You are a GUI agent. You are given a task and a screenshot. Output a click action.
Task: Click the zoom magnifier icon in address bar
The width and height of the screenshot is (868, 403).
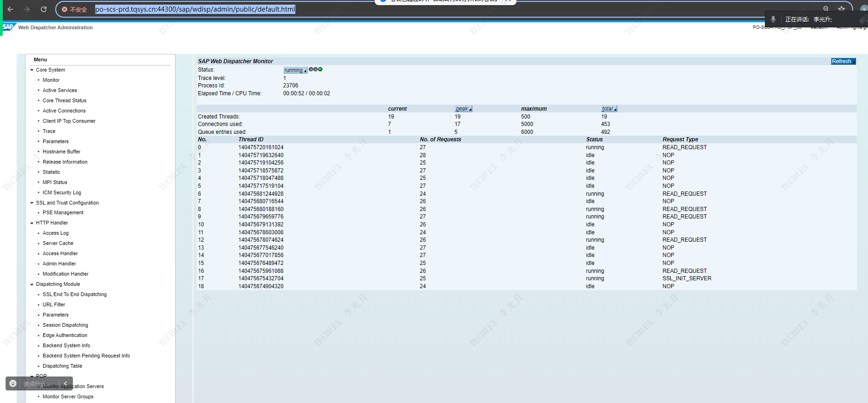point(826,8)
